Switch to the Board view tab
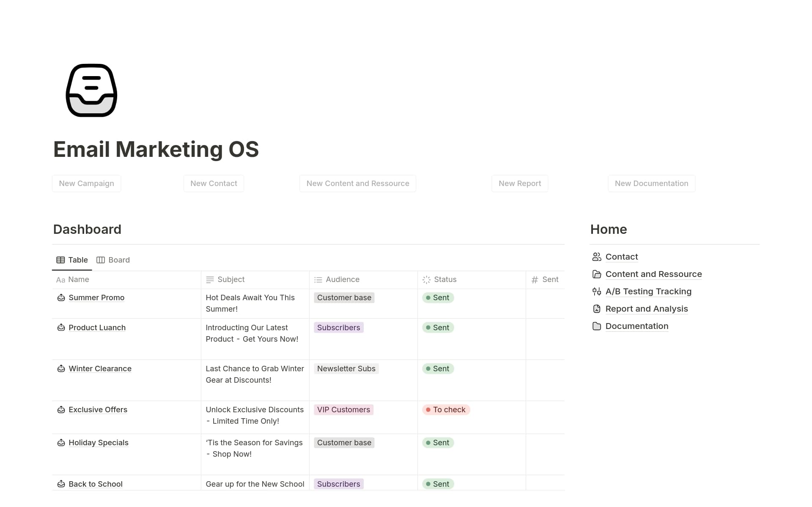This screenshot has width=812, height=507. coord(113,260)
